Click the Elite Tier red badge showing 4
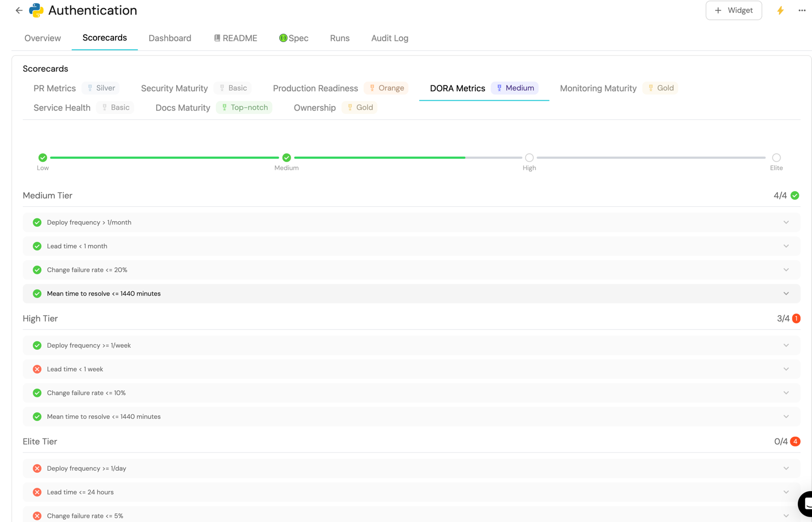 pos(795,442)
